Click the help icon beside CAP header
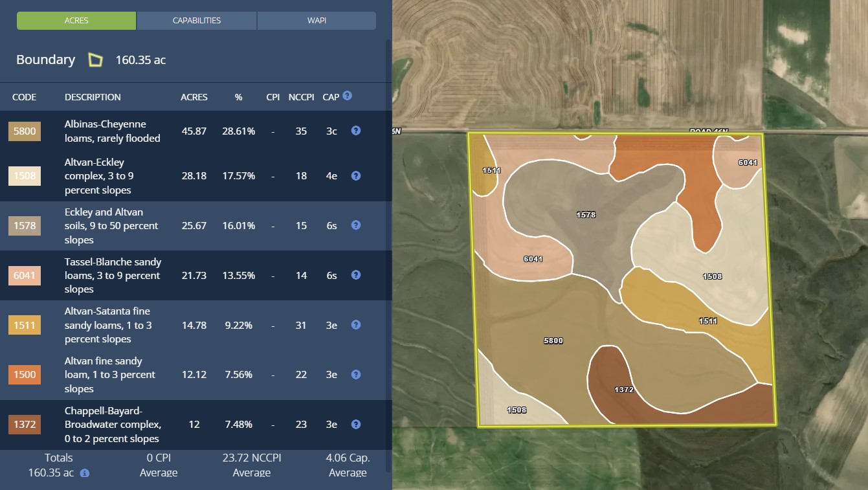868x490 pixels. coord(348,96)
